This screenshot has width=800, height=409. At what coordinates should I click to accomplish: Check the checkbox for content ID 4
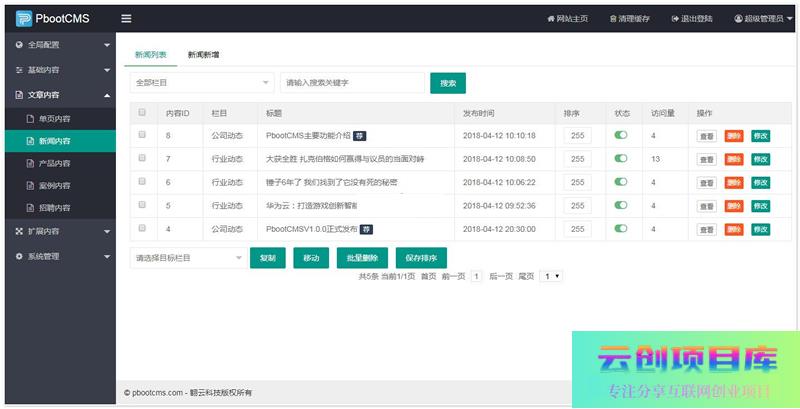(142, 228)
